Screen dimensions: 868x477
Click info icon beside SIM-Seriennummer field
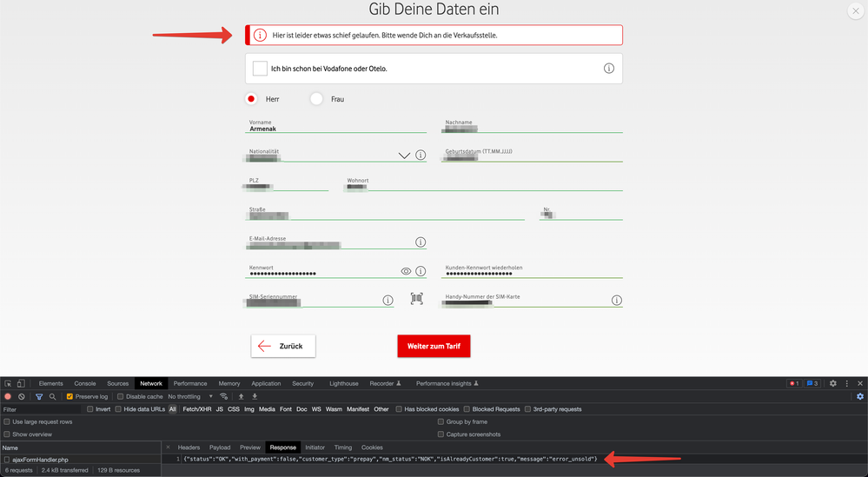[388, 300]
